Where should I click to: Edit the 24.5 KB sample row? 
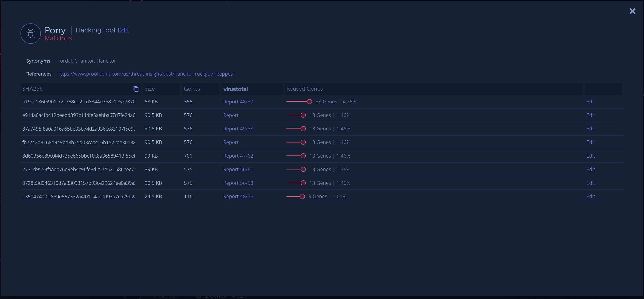pos(590,196)
